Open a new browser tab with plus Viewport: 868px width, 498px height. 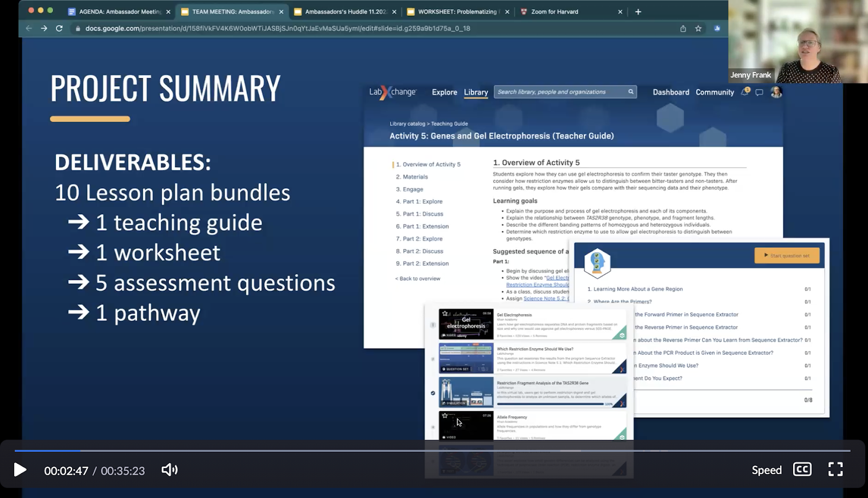pyautogui.click(x=638, y=11)
